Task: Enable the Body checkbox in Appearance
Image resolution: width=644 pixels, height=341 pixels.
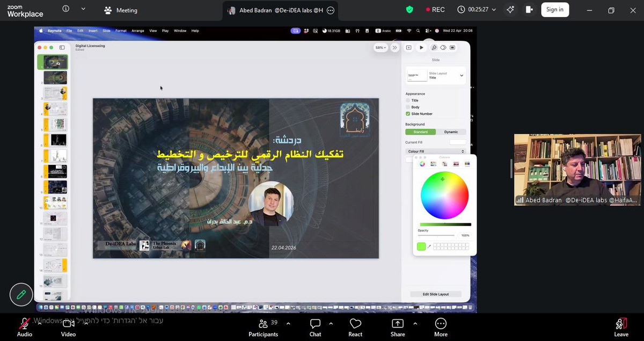Action: click(x=408, y=107)
